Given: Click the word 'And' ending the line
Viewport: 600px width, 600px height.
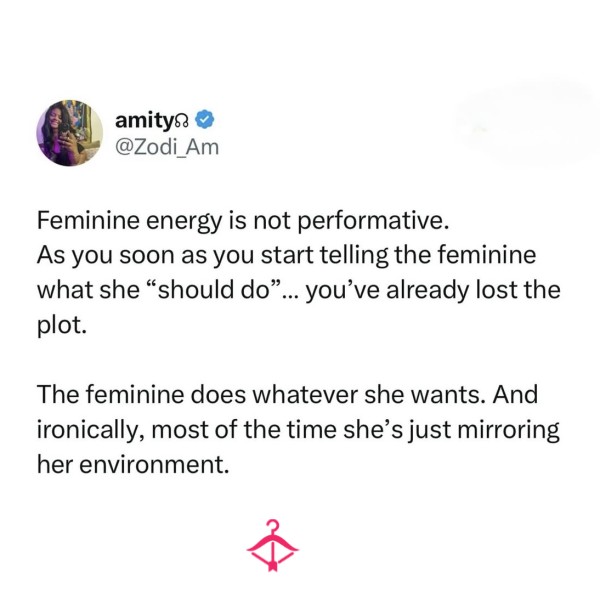Looking at the screenshot, I should [515, 395].
